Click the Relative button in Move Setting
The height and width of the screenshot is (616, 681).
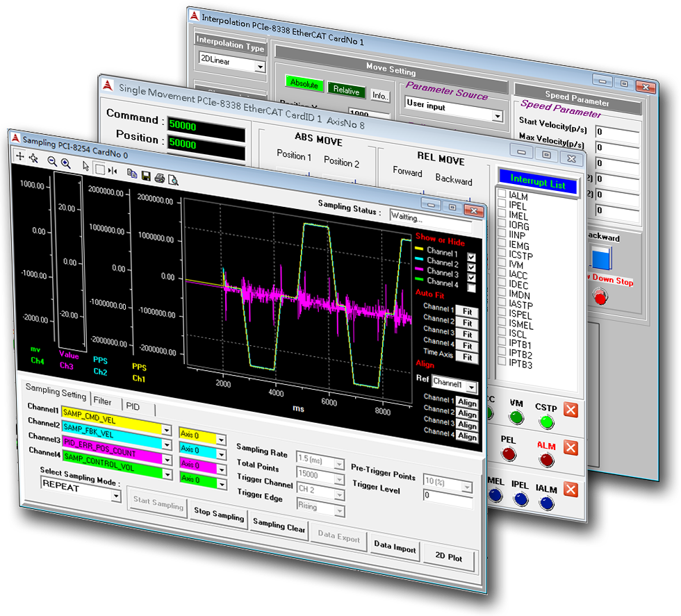pyautogui.click(x=346, y=90)
